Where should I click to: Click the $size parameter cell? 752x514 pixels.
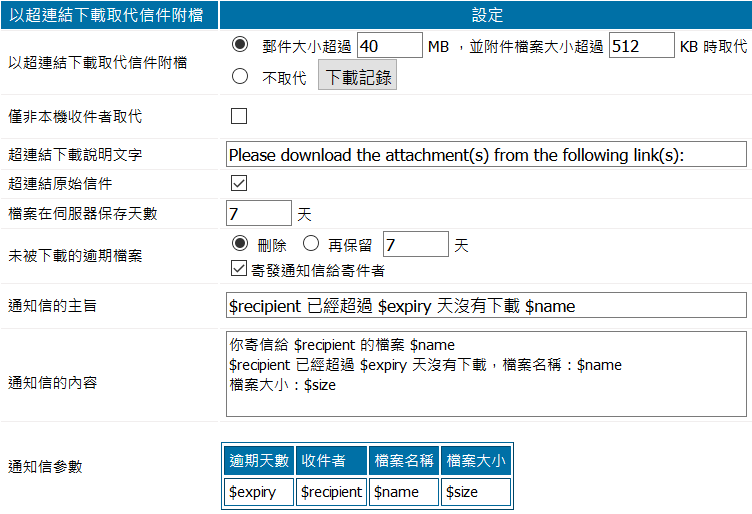[x=476, y=492]
